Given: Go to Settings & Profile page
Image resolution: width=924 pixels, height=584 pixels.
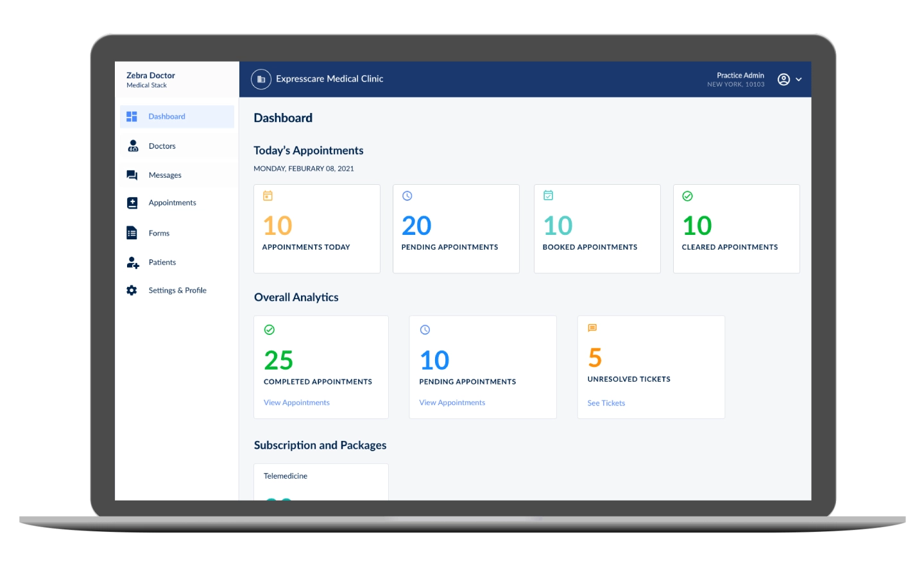Looking at the screenshot, I should pos(177,291).
